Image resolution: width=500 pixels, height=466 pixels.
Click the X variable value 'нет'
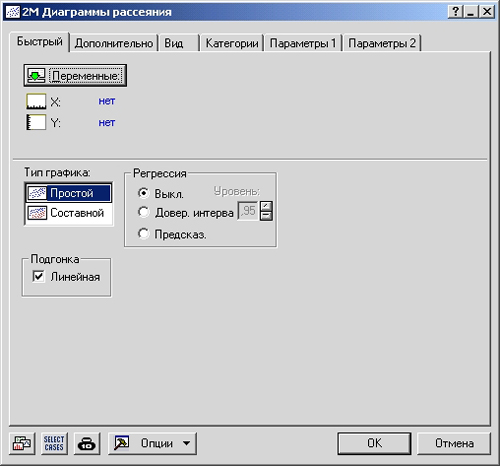point(107,101)
